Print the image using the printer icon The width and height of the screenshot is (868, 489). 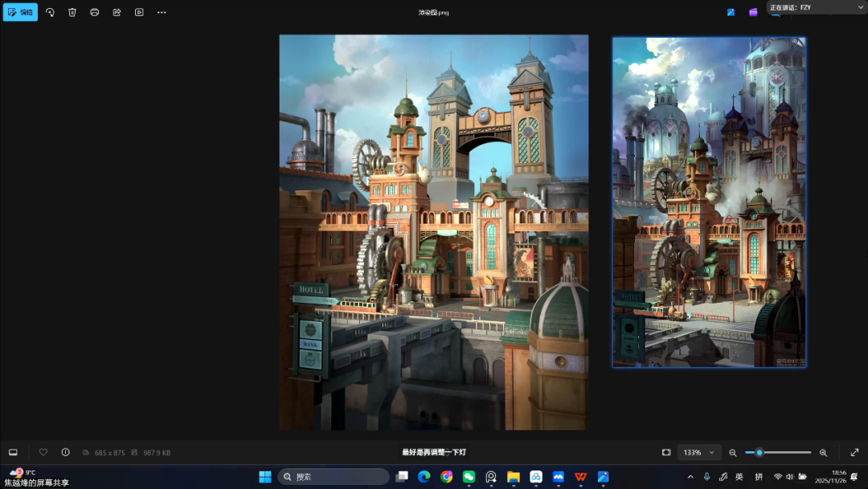pyautogui.click(x=95, y=12)
